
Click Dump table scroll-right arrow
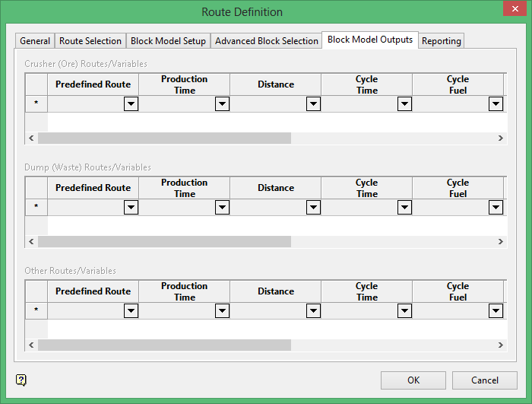tap(500, 242)
